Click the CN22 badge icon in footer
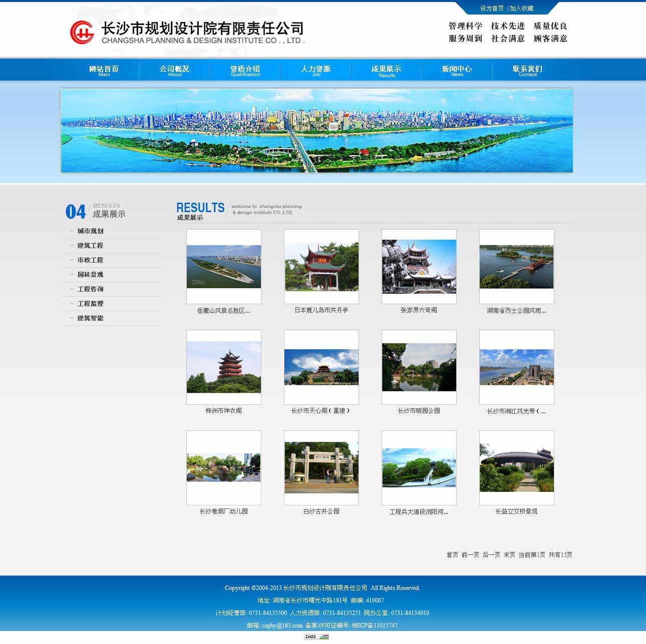The width and height of the screenshot is (646, 644). (316, 636)
